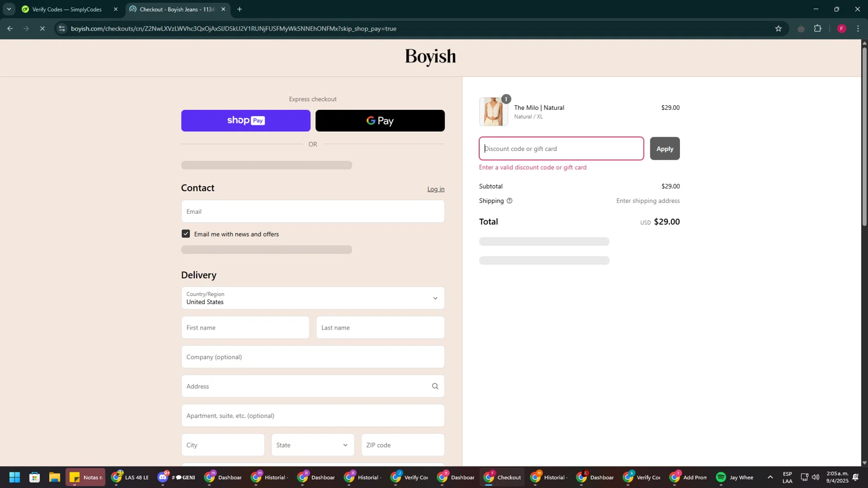
Task: Click The Milo Natural product thumbnail
Action: pos(494,112)
